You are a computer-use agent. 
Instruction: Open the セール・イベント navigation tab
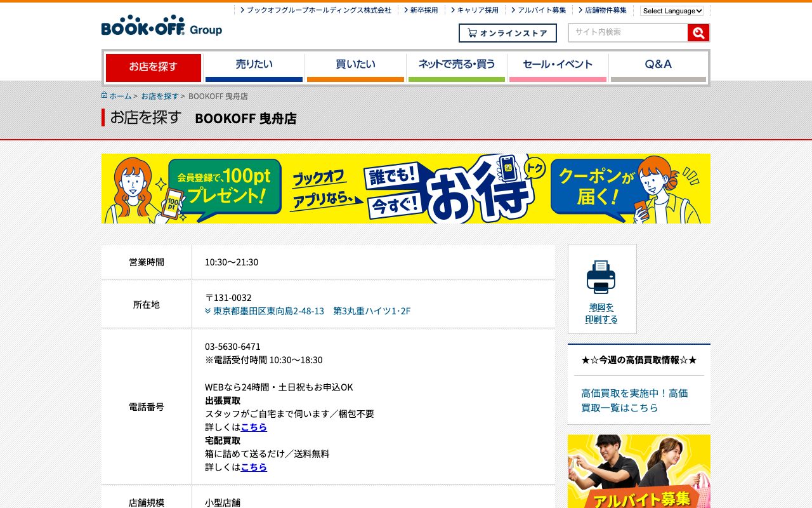(558, 67)
